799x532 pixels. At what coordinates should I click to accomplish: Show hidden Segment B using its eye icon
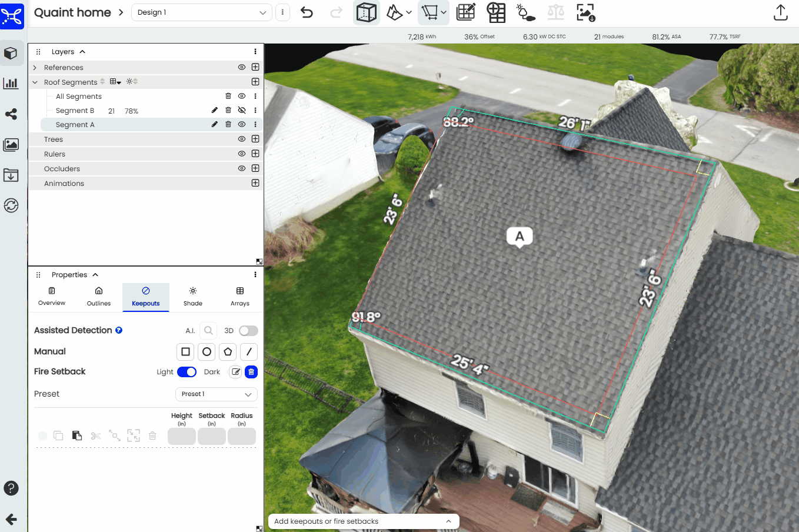coord(241,111)
